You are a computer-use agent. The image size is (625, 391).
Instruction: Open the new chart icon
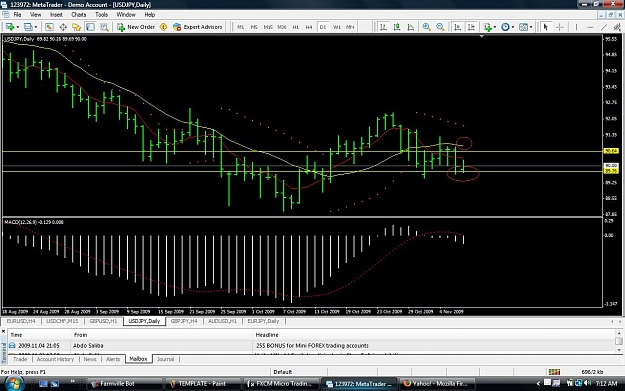pos(10,27)
